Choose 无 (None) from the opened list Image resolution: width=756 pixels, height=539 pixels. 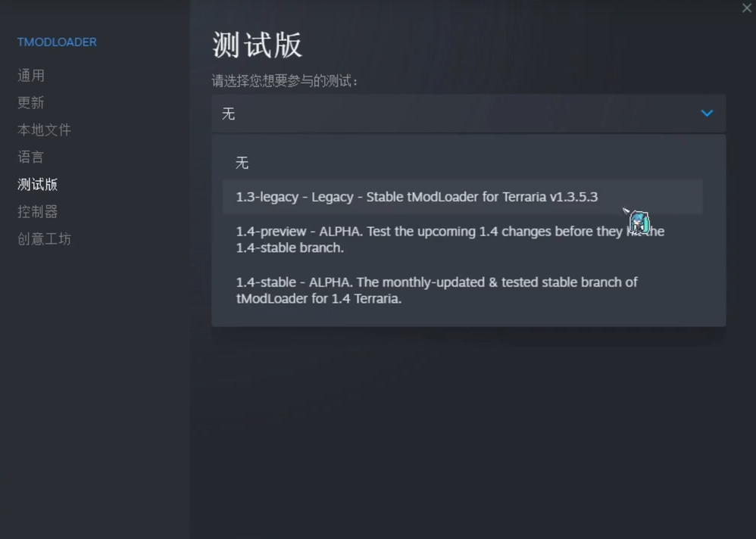[x=242, y=163]
